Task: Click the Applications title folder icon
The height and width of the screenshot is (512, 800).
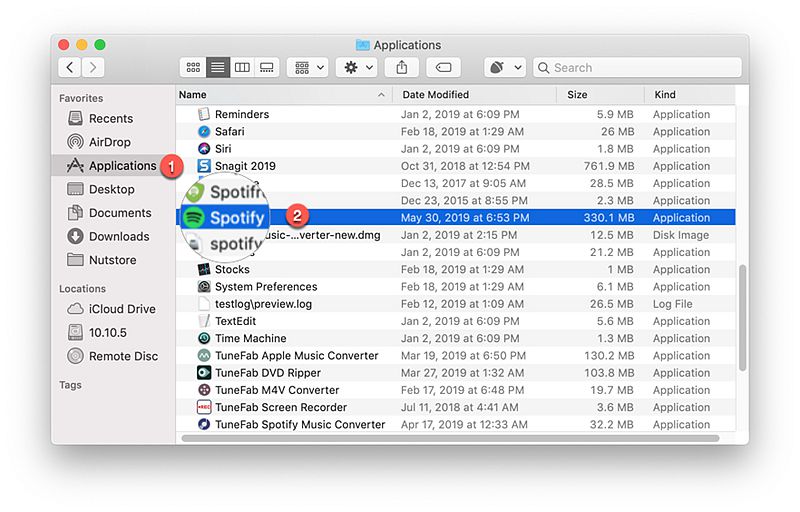Action: click(362, 45)
